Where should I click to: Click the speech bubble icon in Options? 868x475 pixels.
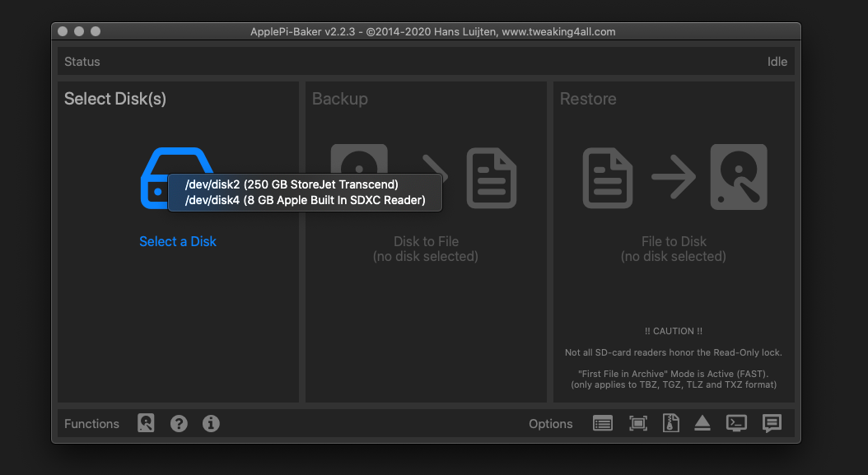point(772,423)
